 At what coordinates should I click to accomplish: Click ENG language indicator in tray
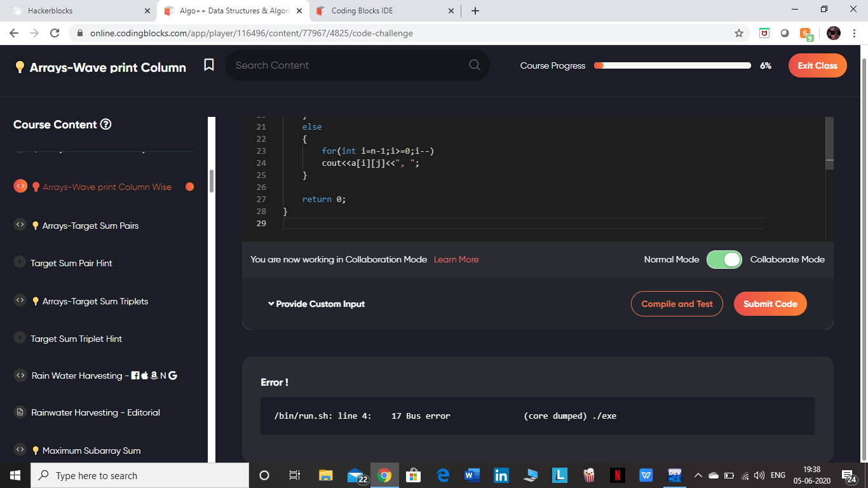tap(778, 475)
